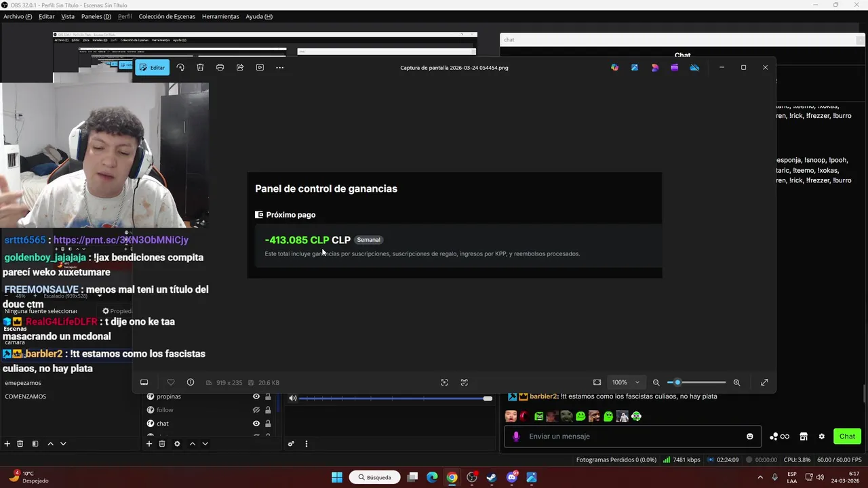
Task: Rotate the image in Photos viewer
Action: coord(180,68)
